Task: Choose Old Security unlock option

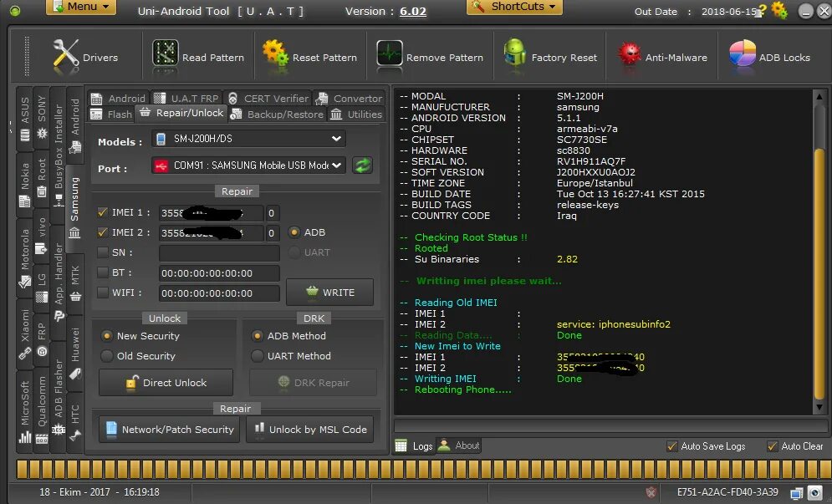Action: click(x=107, y=356)
